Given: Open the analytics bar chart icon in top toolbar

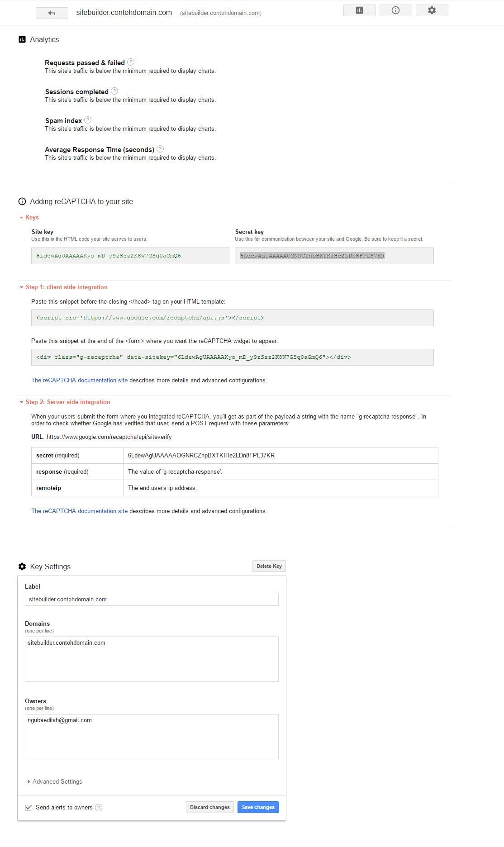Looking at the screenshot, I should click(359, 10).
